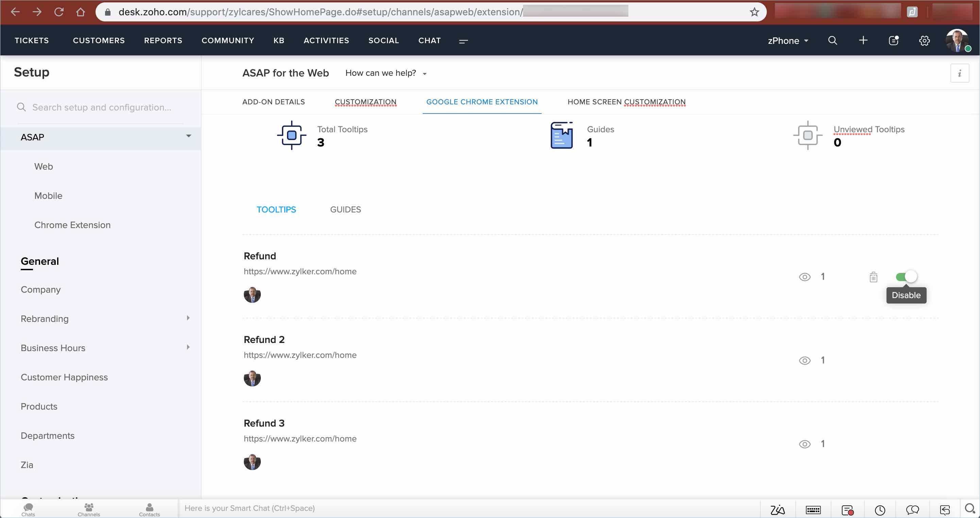Click the keyboard shortcuts icon in bottom bar

tap(813, 510)
